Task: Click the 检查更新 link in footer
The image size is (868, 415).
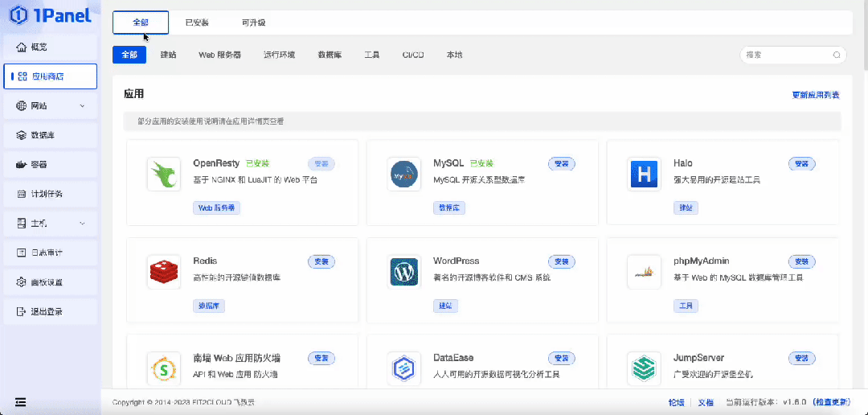Action: (x=830, y=402)
